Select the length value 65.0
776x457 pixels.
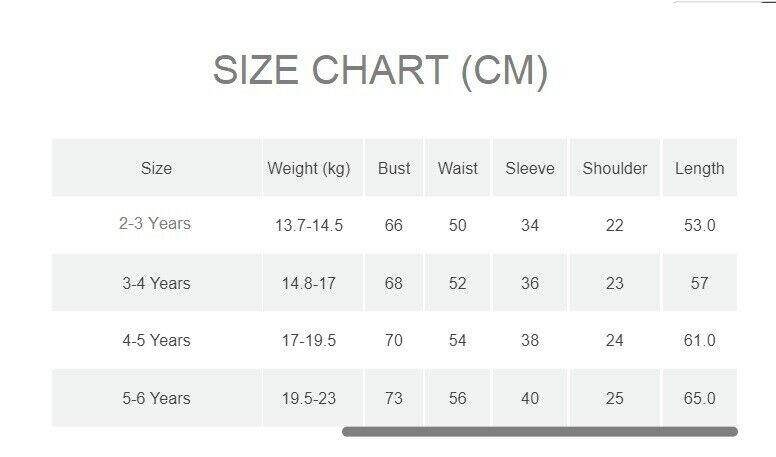(700, 399)
